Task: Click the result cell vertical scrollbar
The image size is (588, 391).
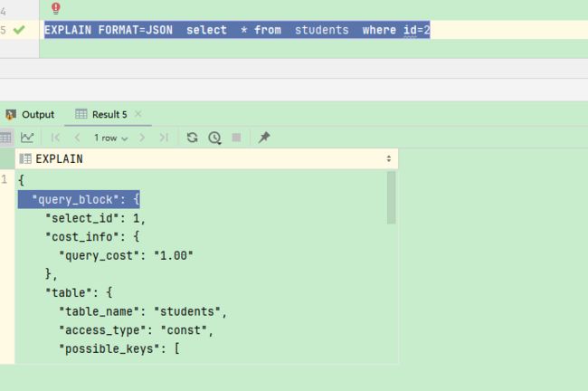Action: click(391, 197)
